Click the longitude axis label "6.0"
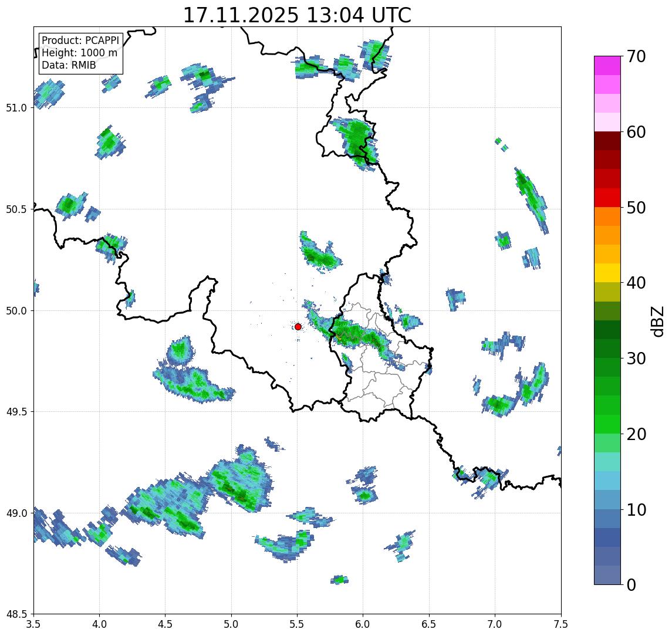672x636 pixels. (x=363, y=624)
